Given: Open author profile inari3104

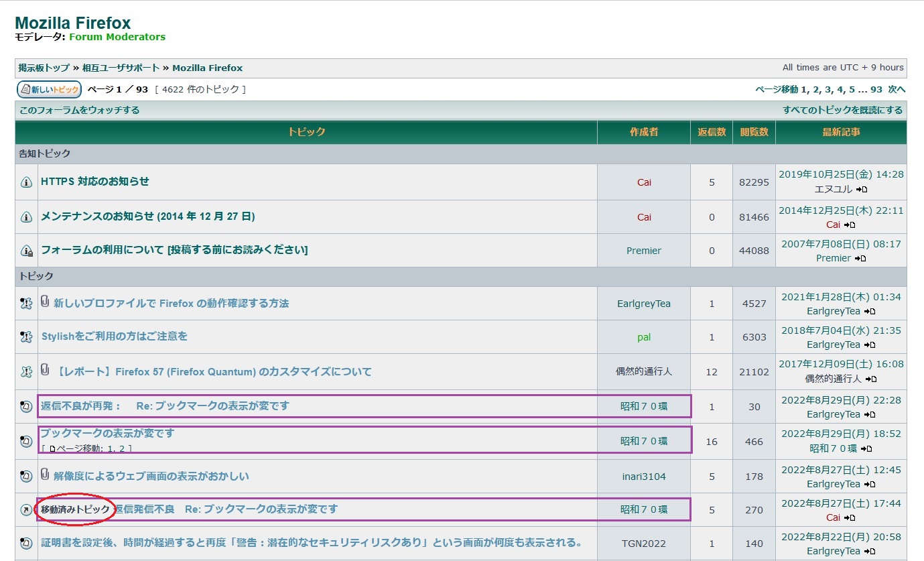Looking at the screenshot, I should pyautogui.click(x=644, y=477).
